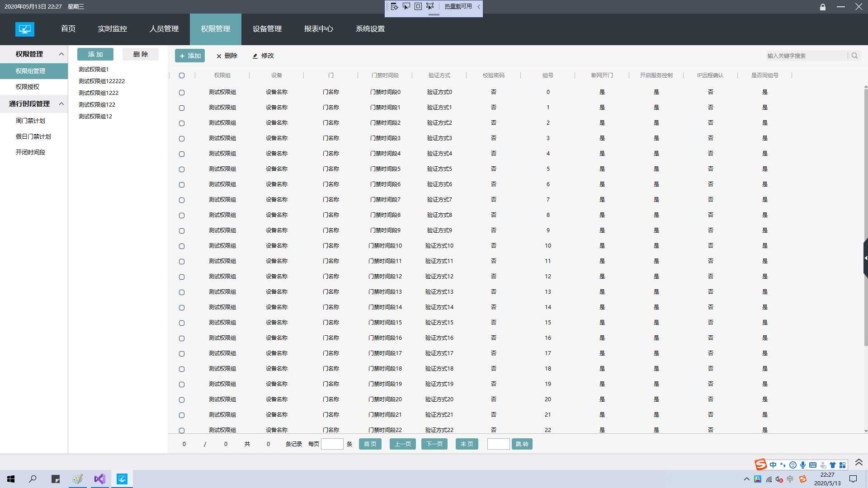Select 假日门禁计划 in sidebar
This screenshot has width=868, height=488.
[x=34, y=136]
